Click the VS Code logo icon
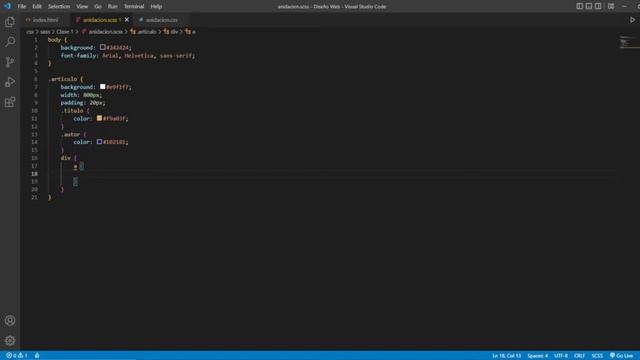The height and width of the screenshot is (360, 640). click(7, 6)
